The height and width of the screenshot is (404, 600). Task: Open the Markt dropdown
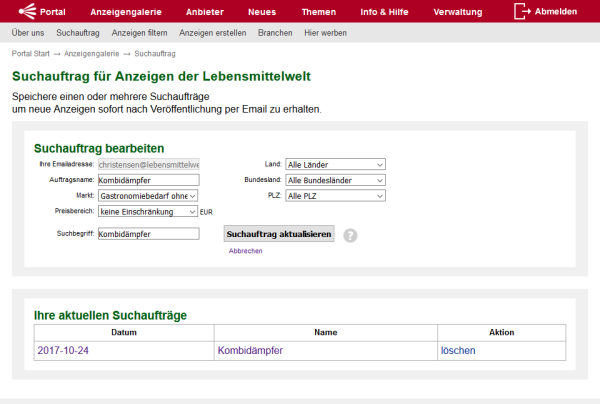pos(148,196)
